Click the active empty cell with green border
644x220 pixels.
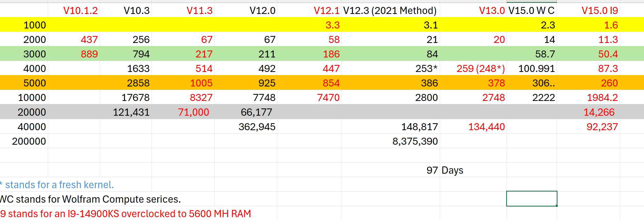pos(532,199)
